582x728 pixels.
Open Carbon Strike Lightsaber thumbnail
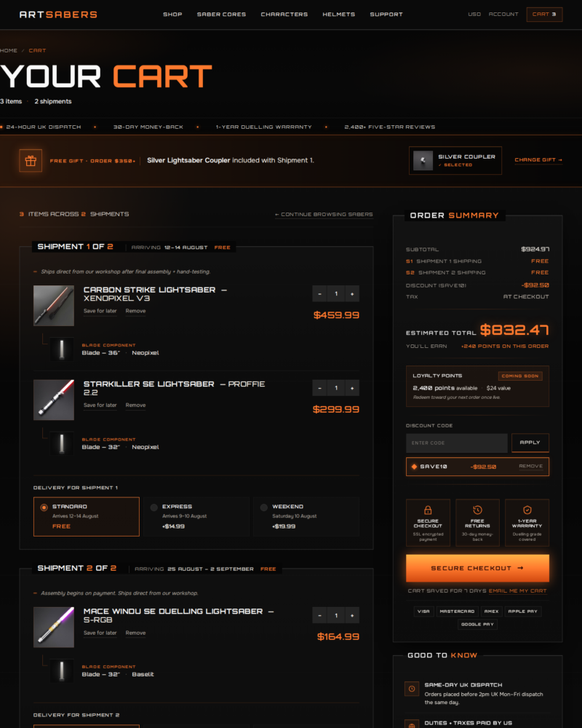point(54,306)
